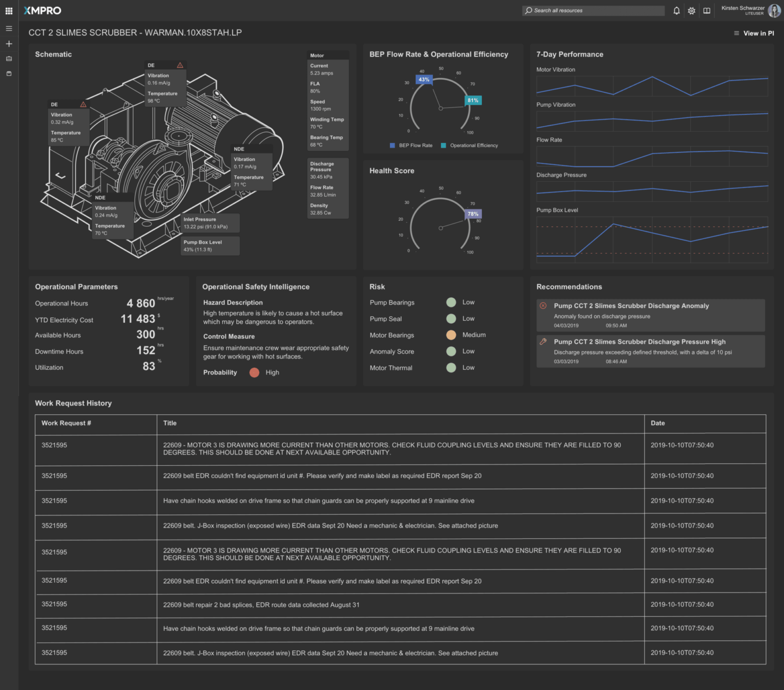Image resolution: width=784 pixels, height=690 pixels.
Task: Click the Date column header
Action: (657, 423)
